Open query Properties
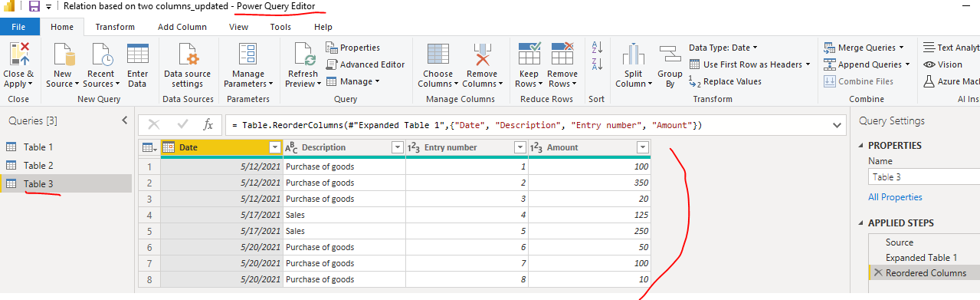Screen dimensions: 980x300 coord(352,48)
